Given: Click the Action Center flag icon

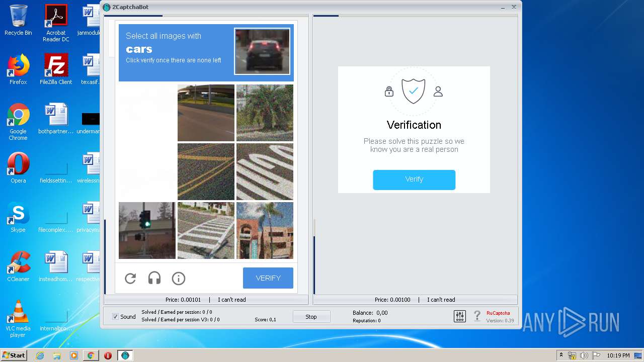Looking at the screenshot, I should 595,355.
